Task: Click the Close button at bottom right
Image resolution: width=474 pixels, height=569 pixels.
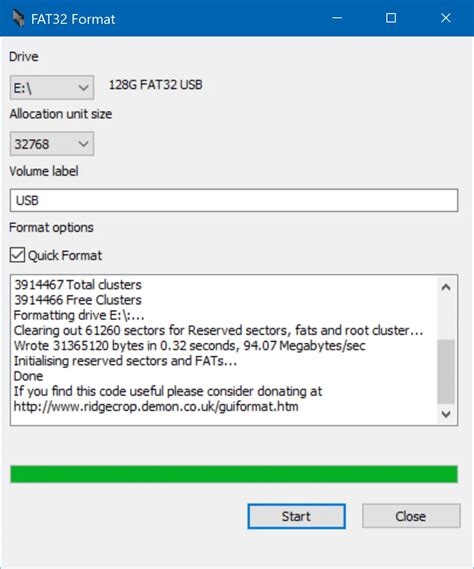Action: 411,516
